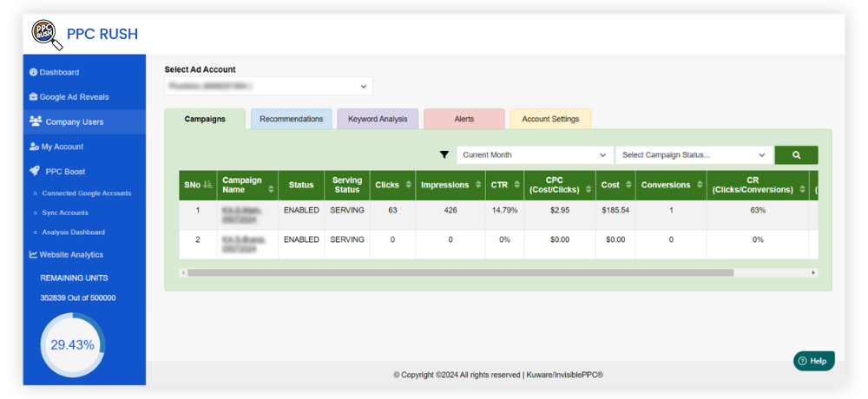The image size is (868, 399).
Task: Open Connected Google Accounts submenu link
Action: (x=86, y=193)
